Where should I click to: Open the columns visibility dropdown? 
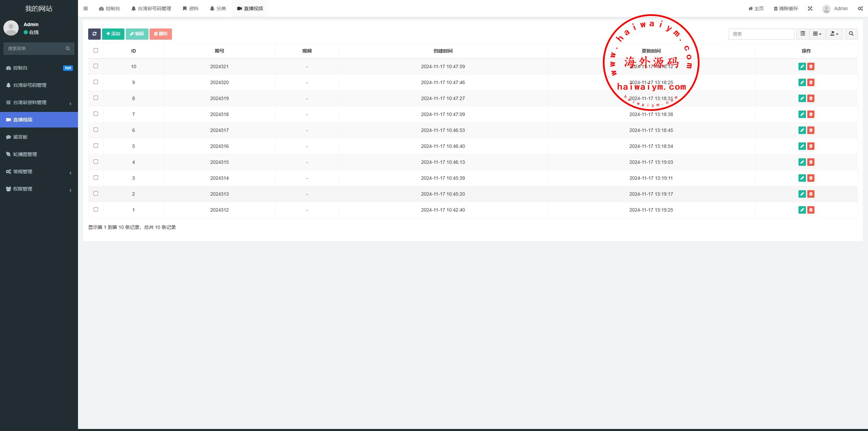point(817,34)
